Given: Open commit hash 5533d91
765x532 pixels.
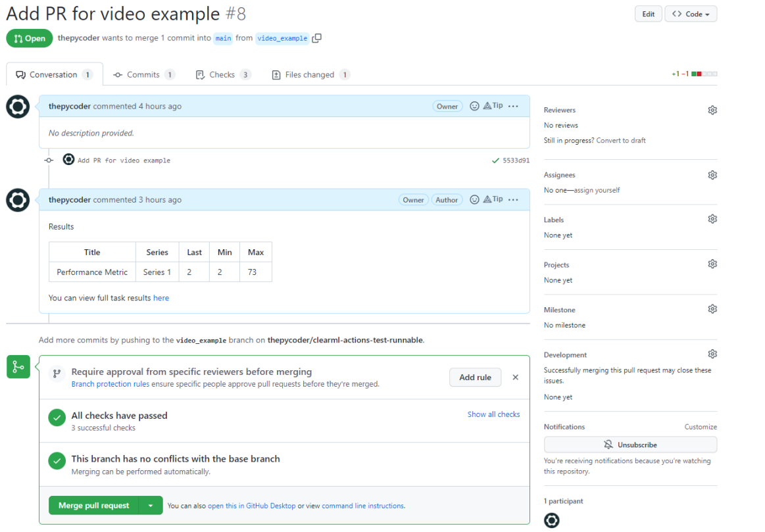Looking at the screenshot, I should (516, 160).
